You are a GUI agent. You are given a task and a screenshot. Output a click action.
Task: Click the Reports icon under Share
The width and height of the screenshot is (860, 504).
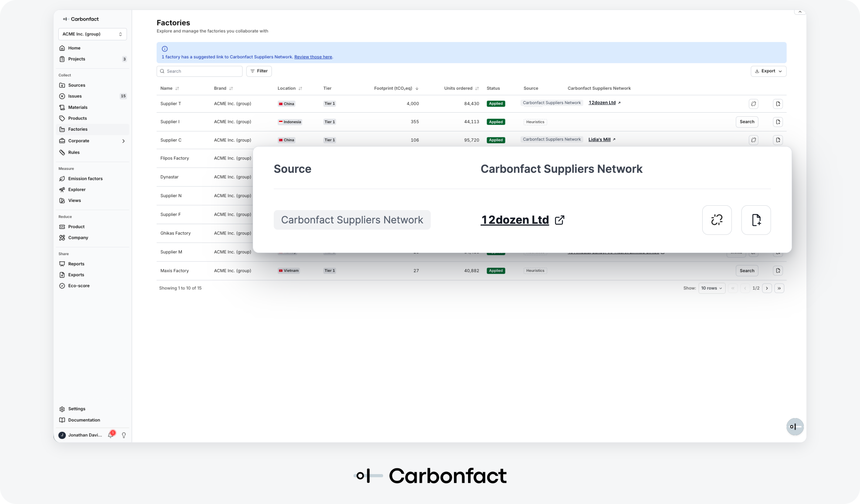point(62,264)
